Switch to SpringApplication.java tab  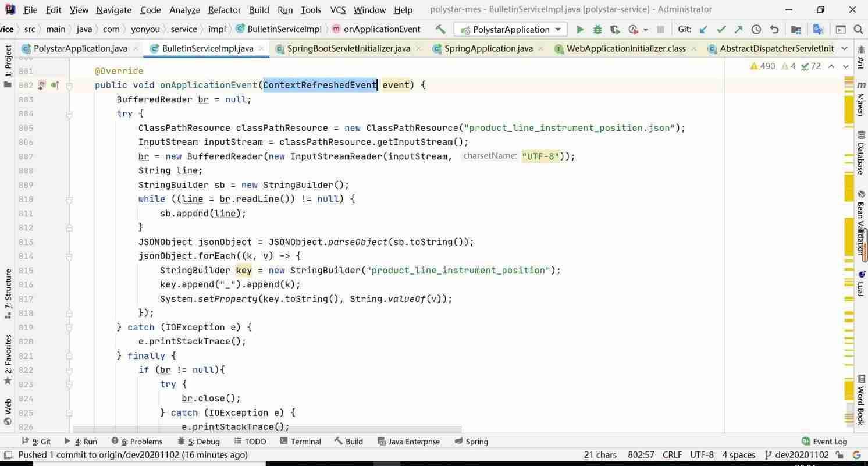click(482, 48)
